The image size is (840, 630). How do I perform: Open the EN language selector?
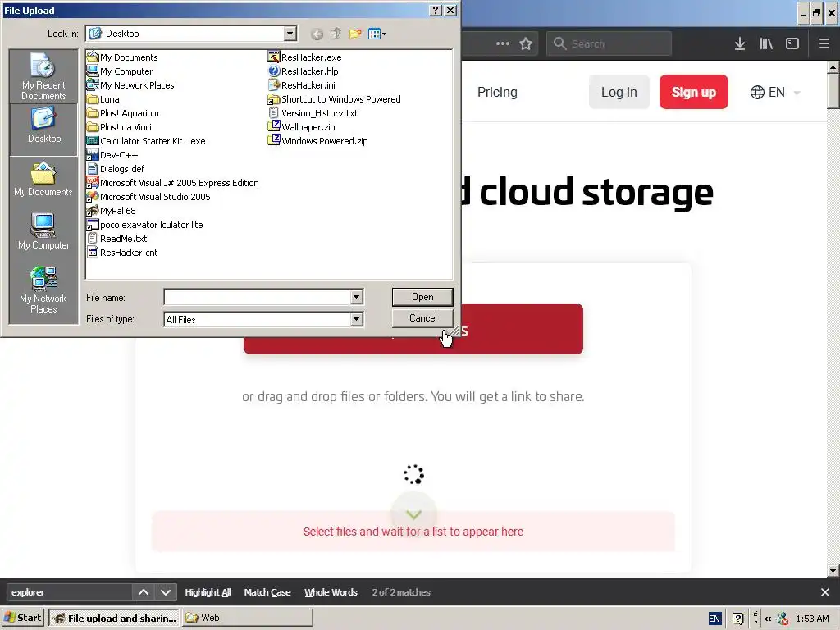[775, 92]
